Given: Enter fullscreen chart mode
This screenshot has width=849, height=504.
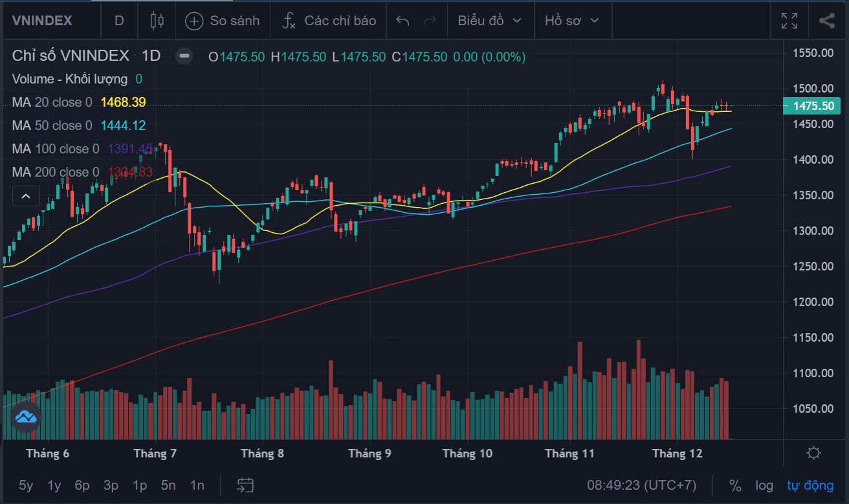Looking at the screenshot, I should coord(789,21).
